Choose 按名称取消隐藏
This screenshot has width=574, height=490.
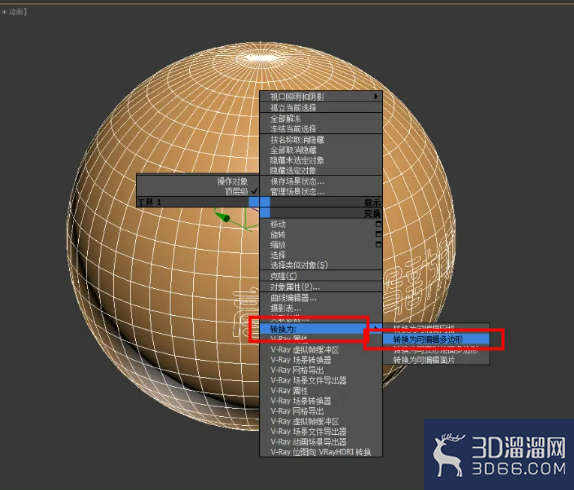coord(321,140)
